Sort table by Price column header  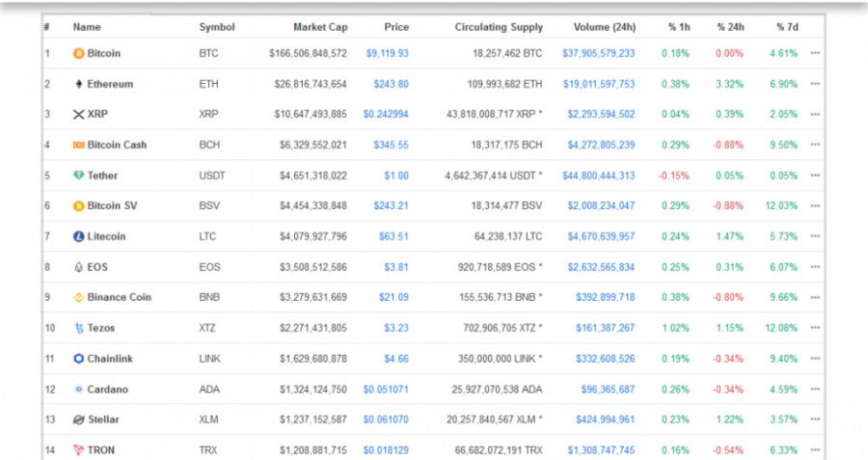tap(396, 27)
